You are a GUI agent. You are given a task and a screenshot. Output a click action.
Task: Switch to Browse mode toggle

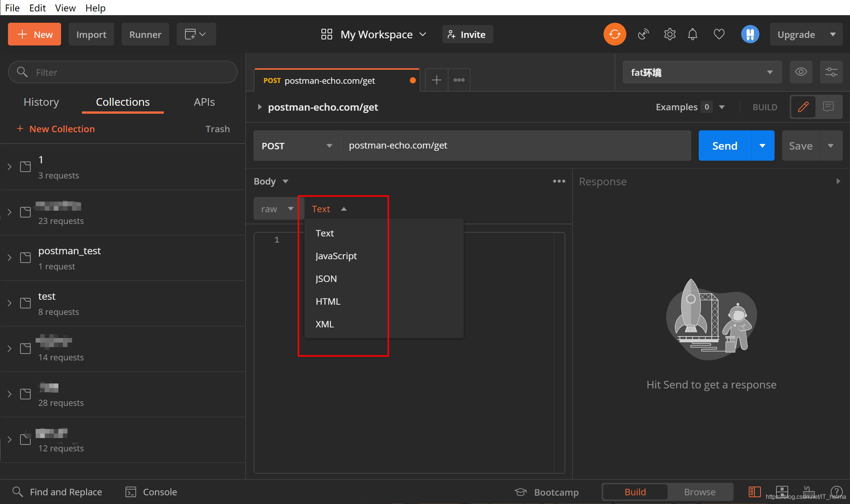699,492
